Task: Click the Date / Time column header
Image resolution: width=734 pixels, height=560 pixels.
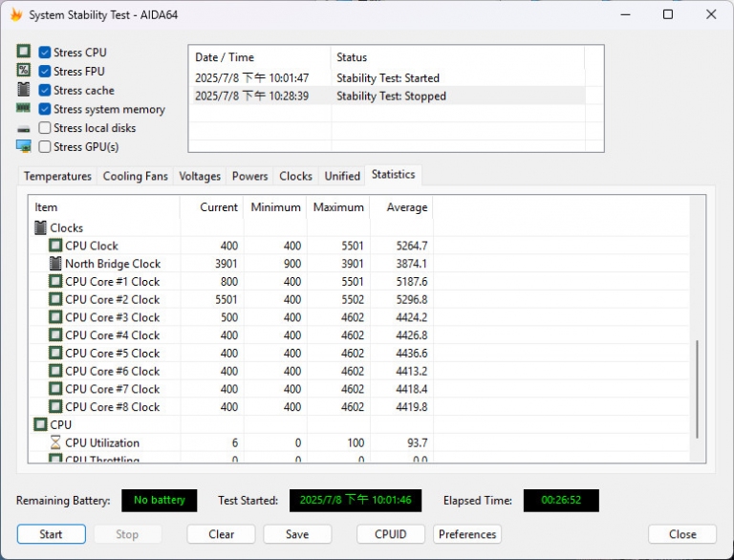Action: coord(260,57)
